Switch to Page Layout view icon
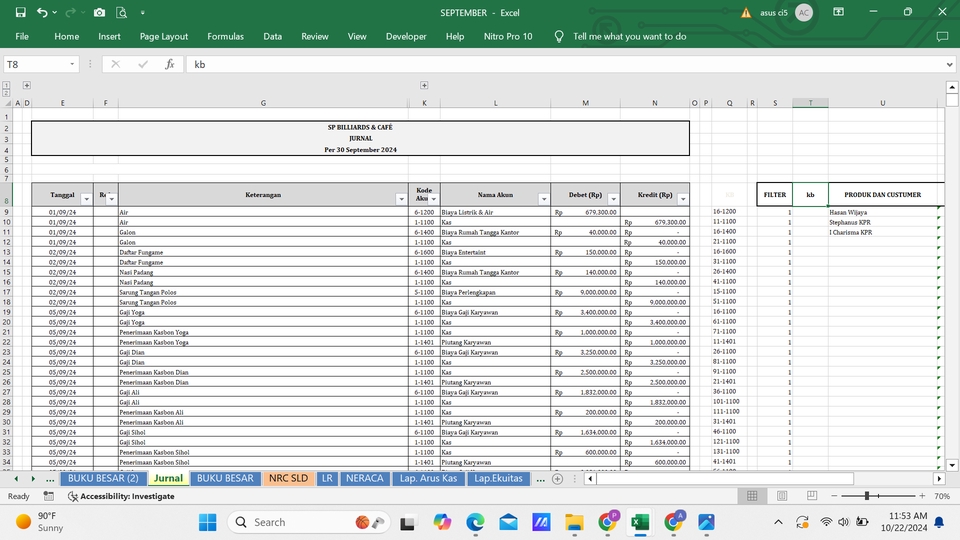Viewport: 960px width, 540px height. tap(782, 496)
